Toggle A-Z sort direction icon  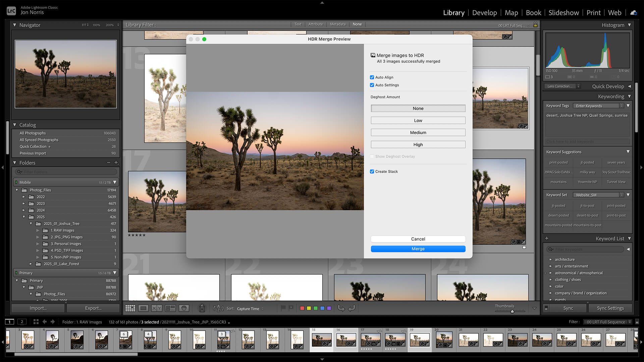point(218,308)
